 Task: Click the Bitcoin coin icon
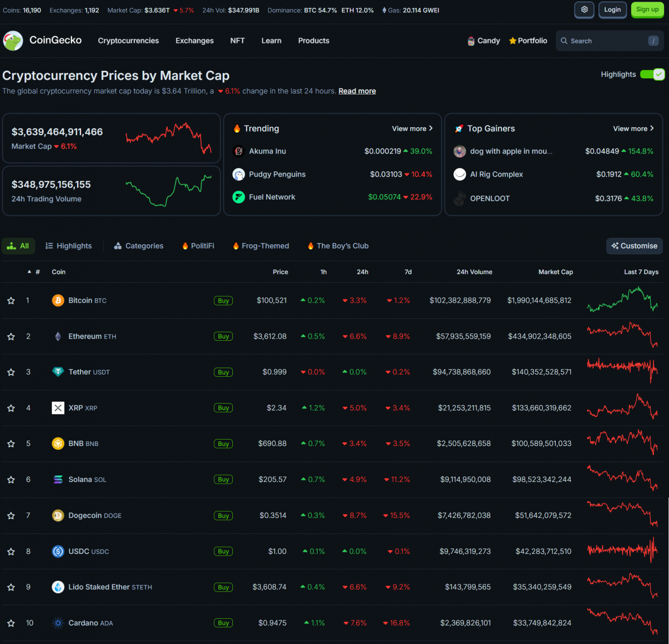[58, 301]
